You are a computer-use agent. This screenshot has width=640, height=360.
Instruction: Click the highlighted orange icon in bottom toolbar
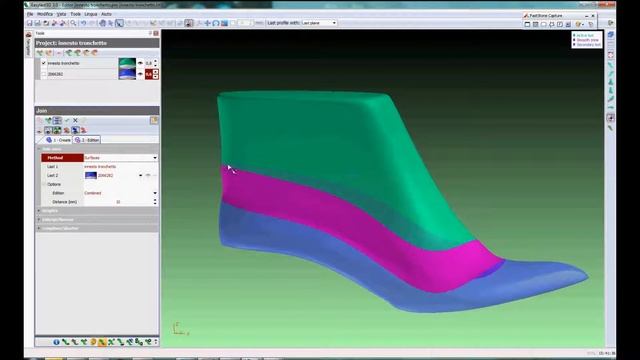[x=102, y=342]
